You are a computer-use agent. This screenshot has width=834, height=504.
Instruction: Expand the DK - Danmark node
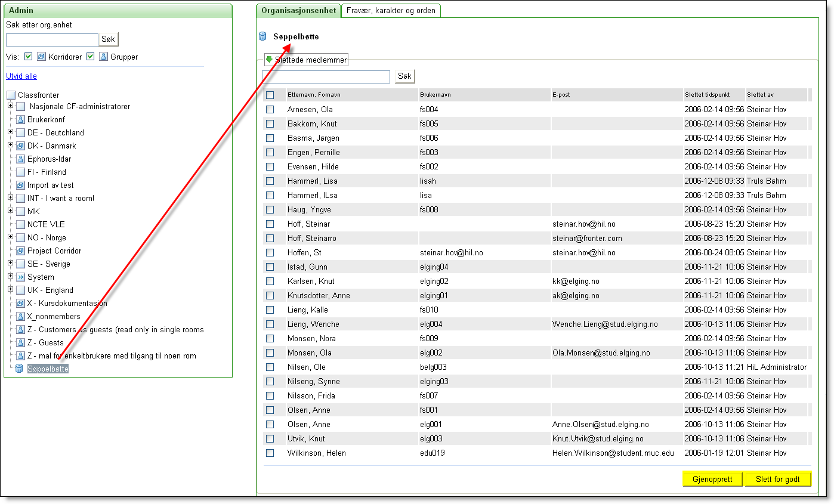pyautogui.click(x=10, y=145)
